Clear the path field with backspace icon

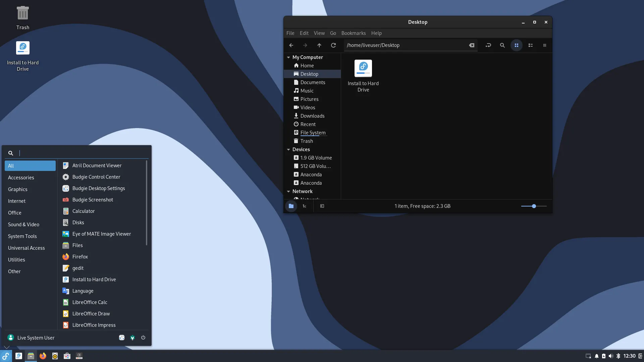472,45
